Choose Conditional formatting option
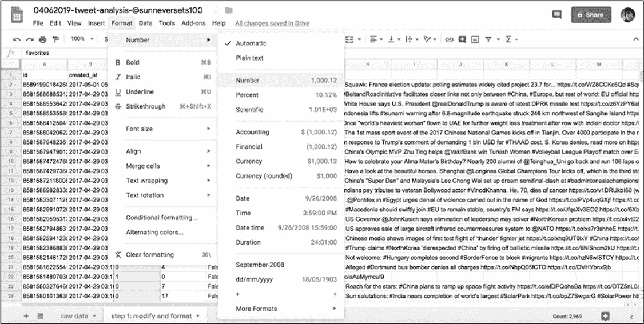Image resolution: width=644 pixels, height=324 pixels. click(161, 218)
